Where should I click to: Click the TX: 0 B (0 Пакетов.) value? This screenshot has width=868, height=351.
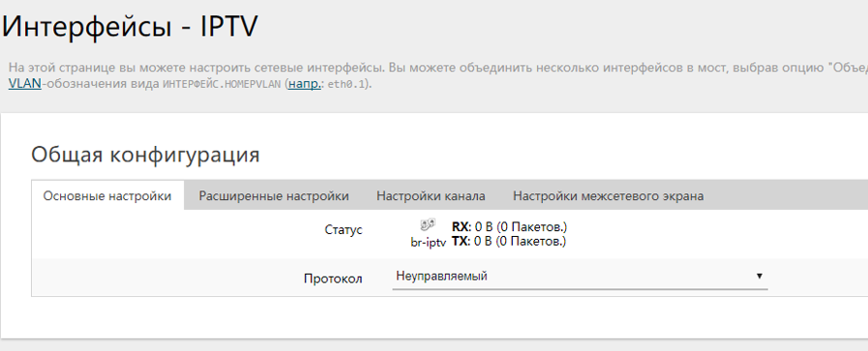coord(509,241)
